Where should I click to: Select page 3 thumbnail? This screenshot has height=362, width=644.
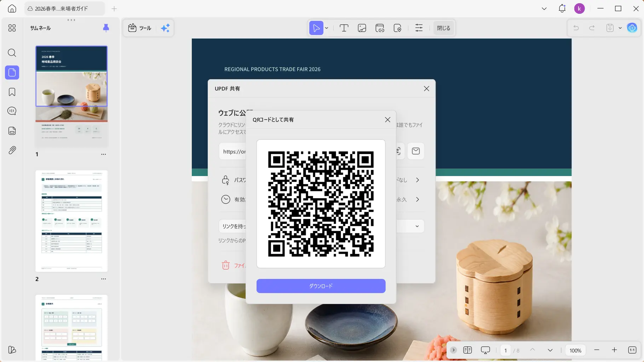[71, 328]
